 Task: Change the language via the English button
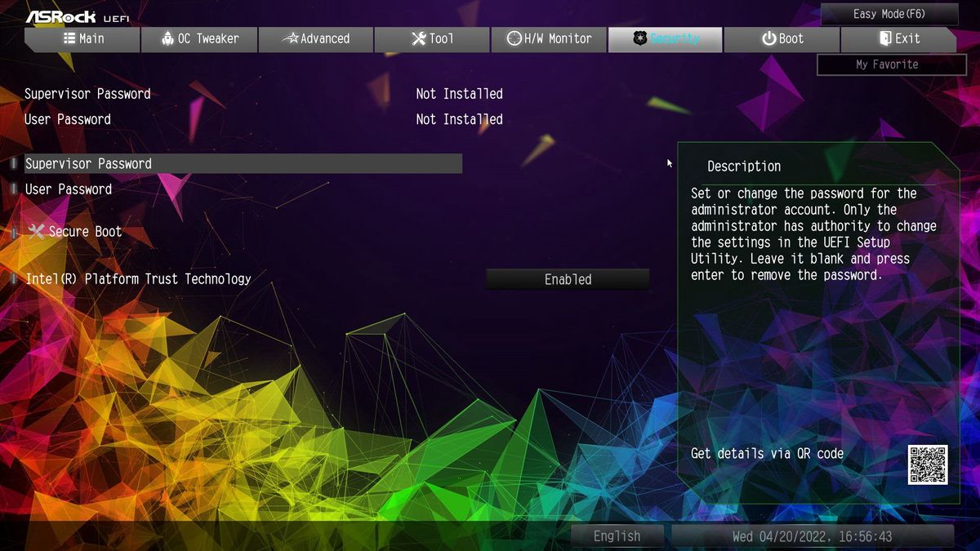pyautogui.click(x=617, y=536)
